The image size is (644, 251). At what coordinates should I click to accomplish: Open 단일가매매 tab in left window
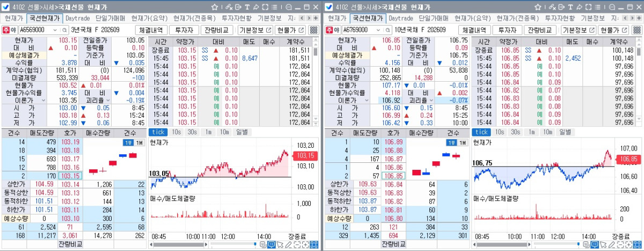tap(110, 18)
